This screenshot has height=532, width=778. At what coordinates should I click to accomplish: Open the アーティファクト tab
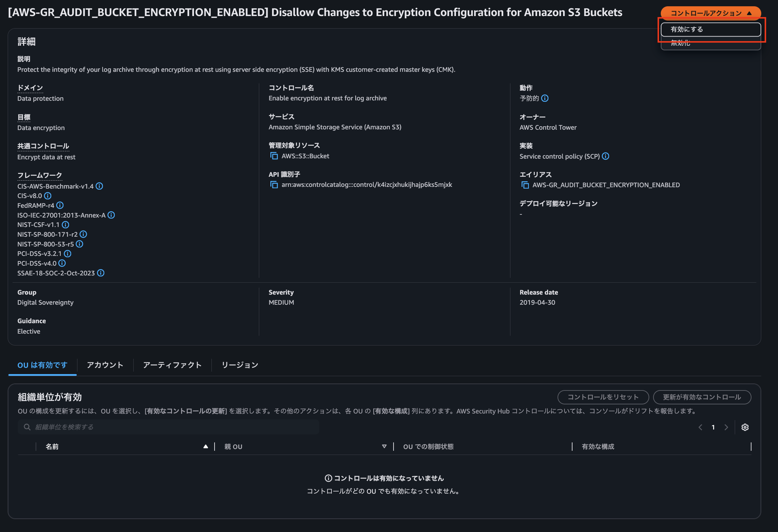tap(172, 365)
